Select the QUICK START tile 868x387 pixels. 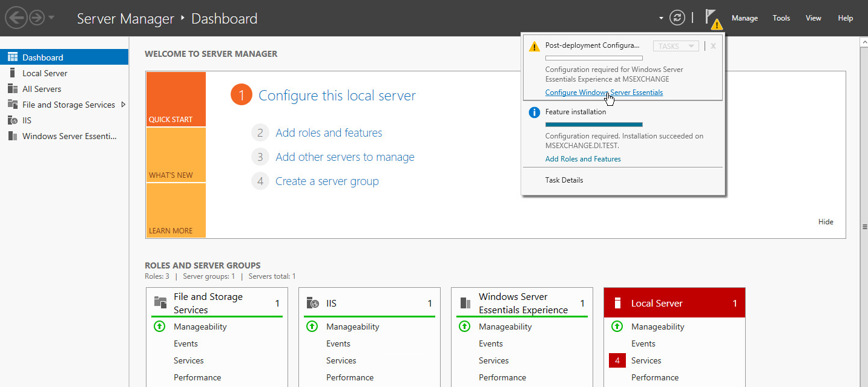(176, 99)
